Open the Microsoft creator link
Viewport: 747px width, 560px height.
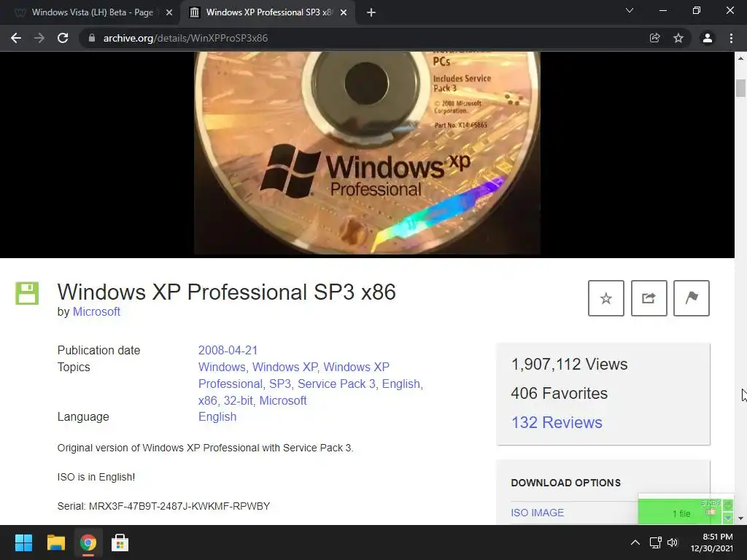point(96,311)
